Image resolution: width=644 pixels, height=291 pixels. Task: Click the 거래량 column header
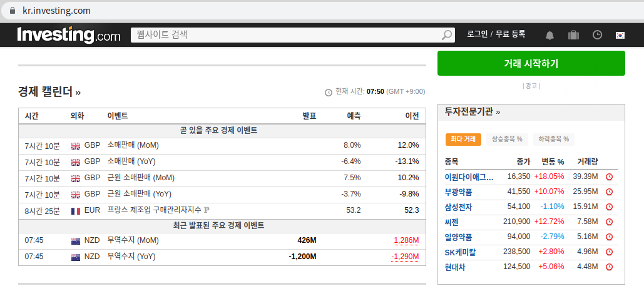[x=587, y=161]
